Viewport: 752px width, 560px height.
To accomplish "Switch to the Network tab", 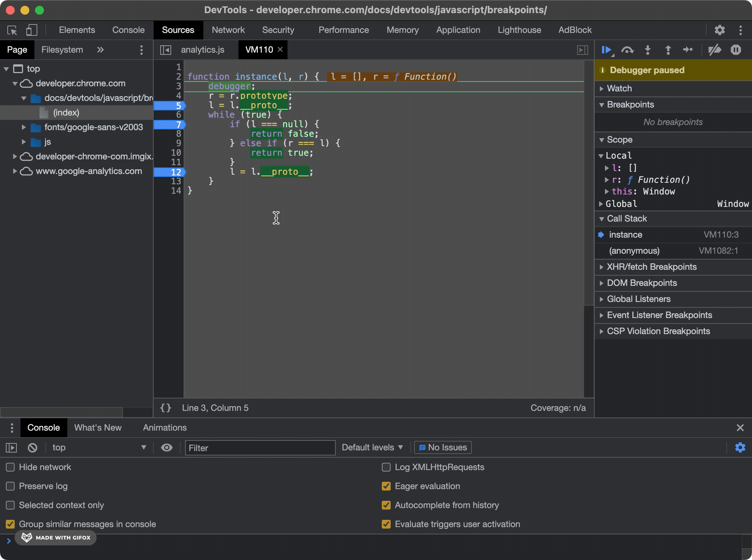I will [x=228, y=30].
